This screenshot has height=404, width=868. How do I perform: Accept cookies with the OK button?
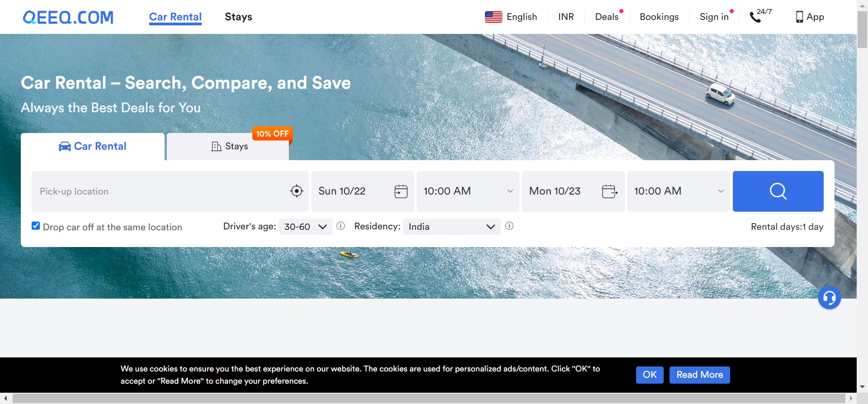tap(649, 375)
